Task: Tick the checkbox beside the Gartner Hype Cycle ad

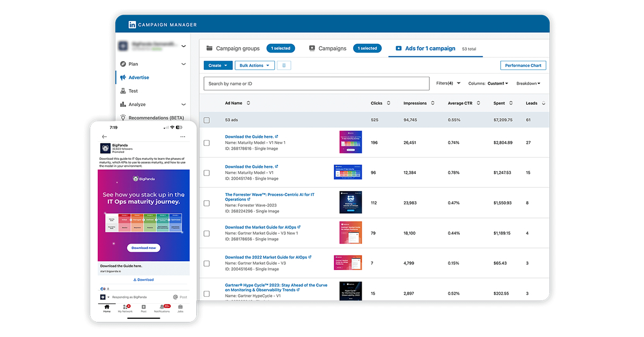Action: click(207, 294)
